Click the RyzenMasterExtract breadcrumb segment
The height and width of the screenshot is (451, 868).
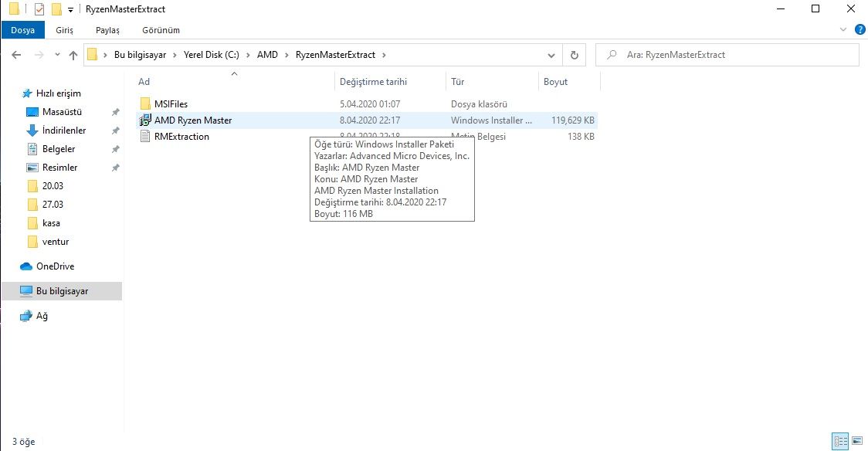pos(335,55)
